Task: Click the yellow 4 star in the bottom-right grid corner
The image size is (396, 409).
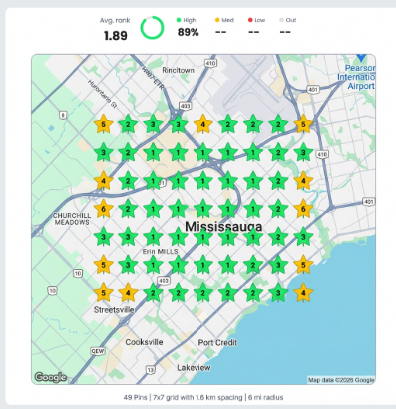Action: pos(303,292)
